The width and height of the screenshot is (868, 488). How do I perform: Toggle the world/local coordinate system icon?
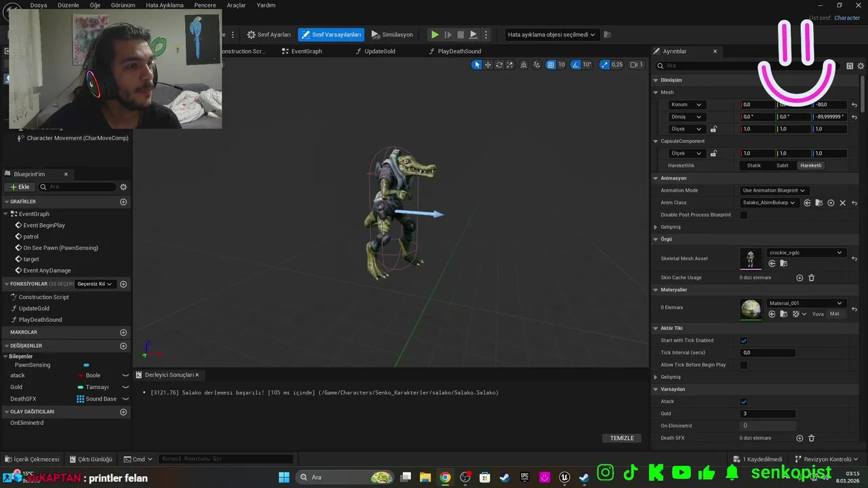click(525, 64)
